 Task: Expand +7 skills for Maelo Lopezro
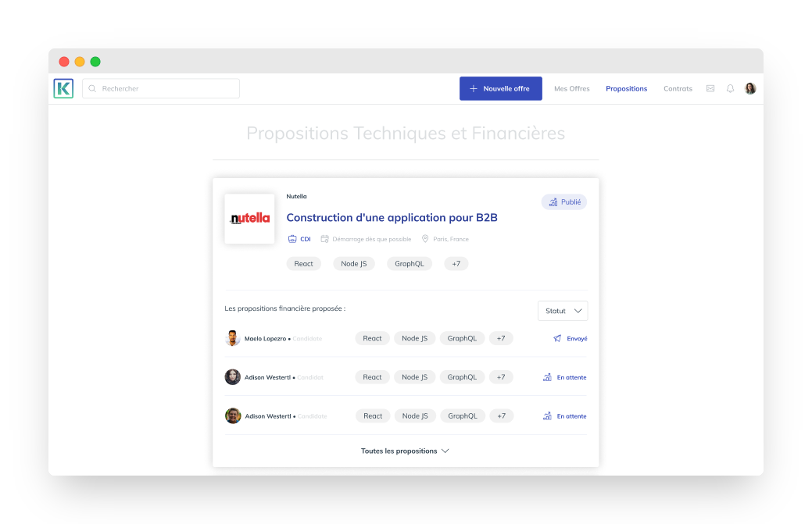[501, 338]
